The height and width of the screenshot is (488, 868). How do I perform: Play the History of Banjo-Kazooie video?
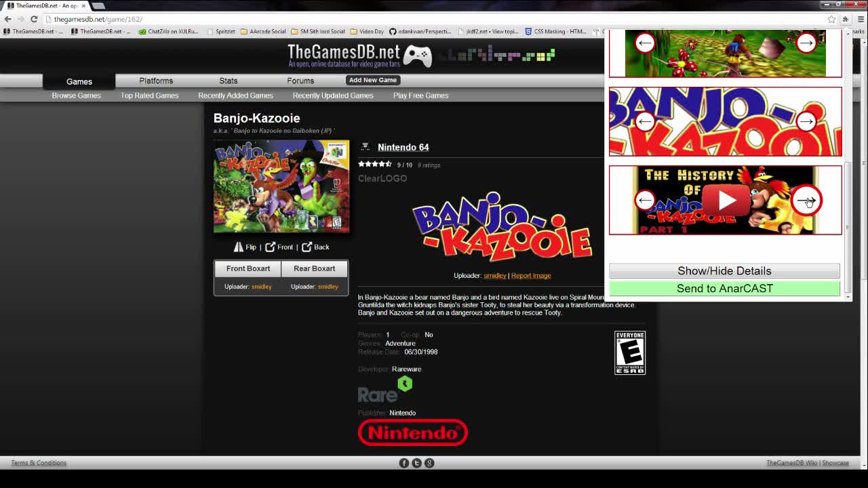[x=726, y=200]
